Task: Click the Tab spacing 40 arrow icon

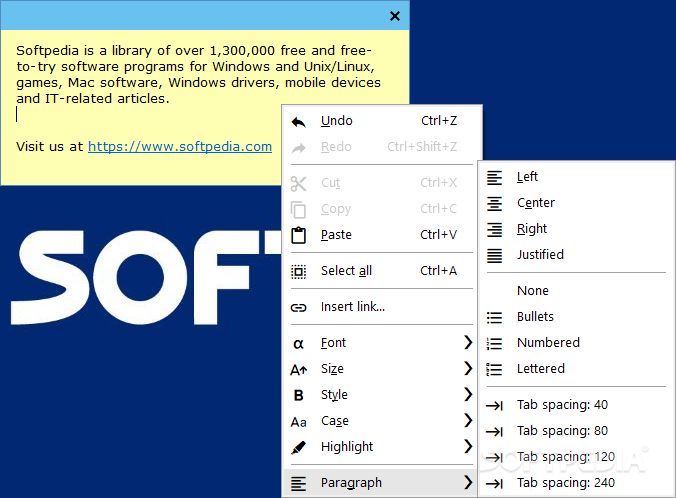Action: pyautogui.click(x=494, y=406)
